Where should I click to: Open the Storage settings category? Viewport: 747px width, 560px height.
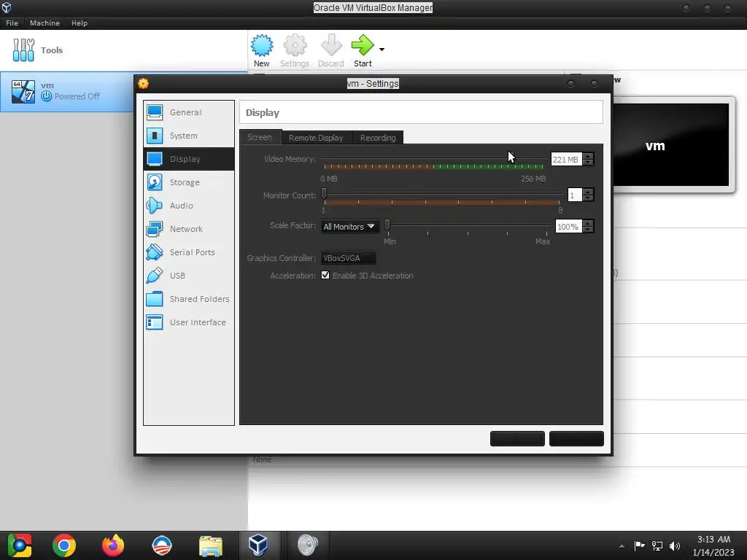189,182
